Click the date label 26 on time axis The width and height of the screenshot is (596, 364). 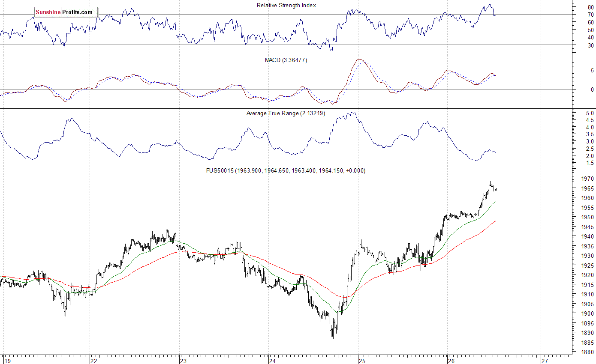point(451,361)
